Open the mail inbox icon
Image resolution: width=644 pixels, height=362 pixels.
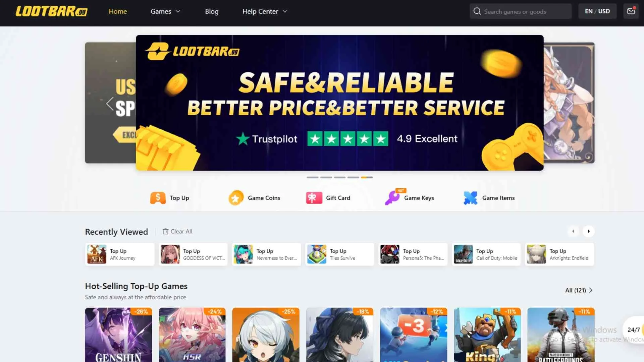point(631,11)
